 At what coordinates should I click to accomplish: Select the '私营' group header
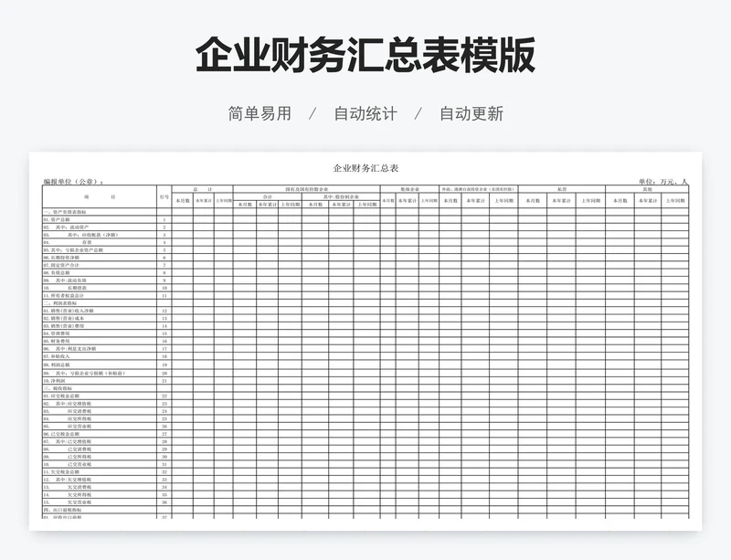pyautogui.click(x=561, y=189)
